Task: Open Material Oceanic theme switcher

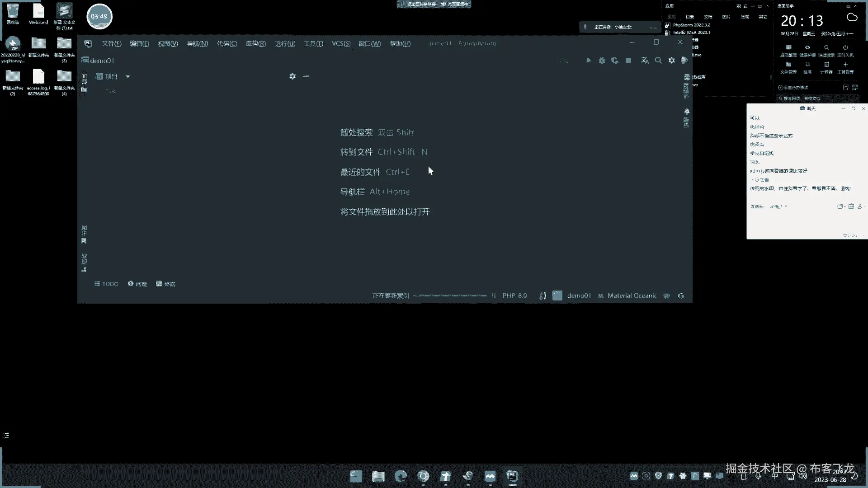Action: pos(632,296)
